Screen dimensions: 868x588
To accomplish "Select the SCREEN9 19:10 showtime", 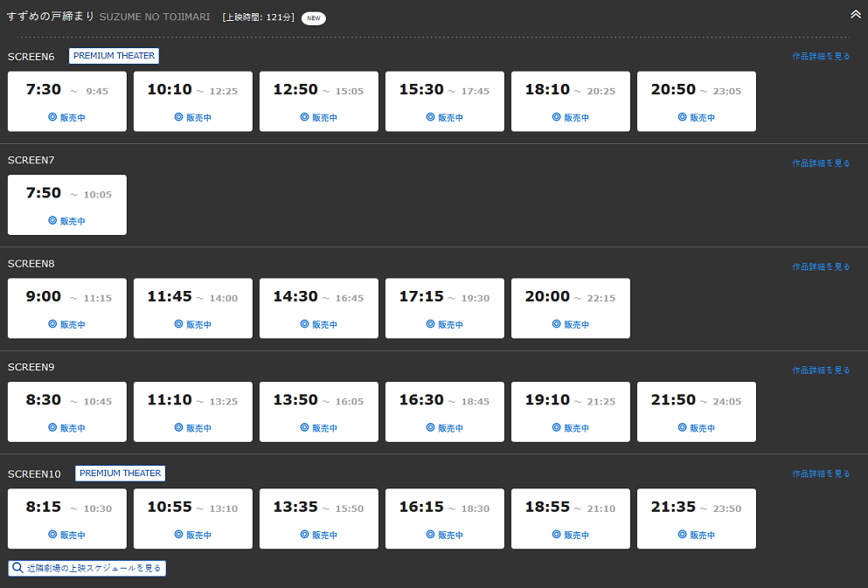I will tap(571, 412).
